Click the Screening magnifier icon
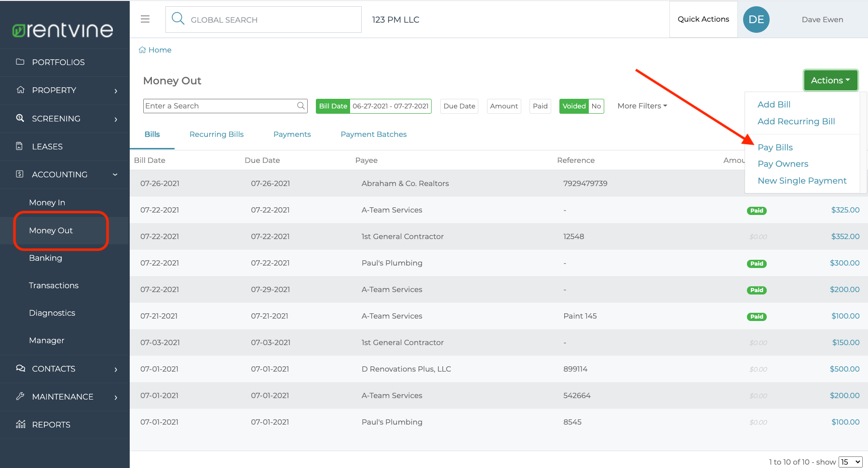Viewport: 868px width, 468px height. (20, 118)
